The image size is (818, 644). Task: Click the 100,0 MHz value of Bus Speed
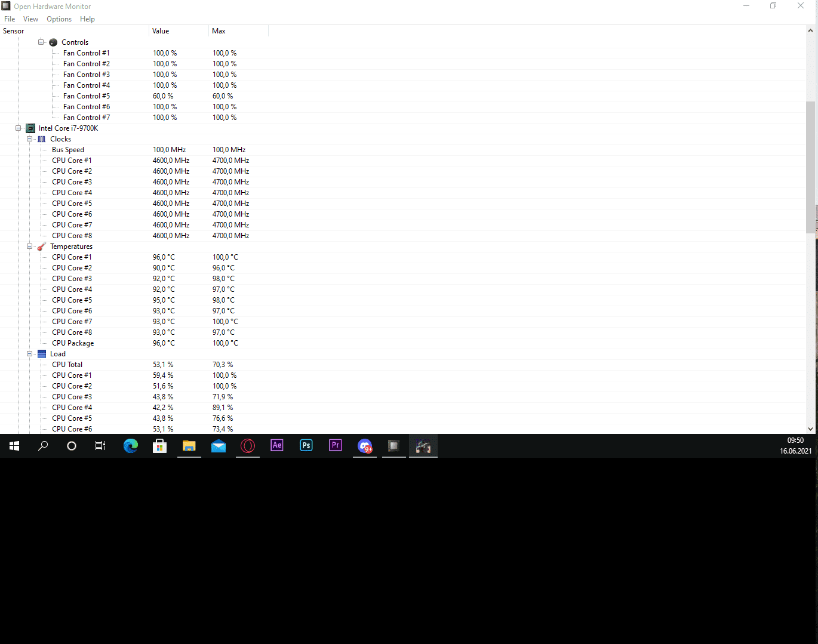169,150
